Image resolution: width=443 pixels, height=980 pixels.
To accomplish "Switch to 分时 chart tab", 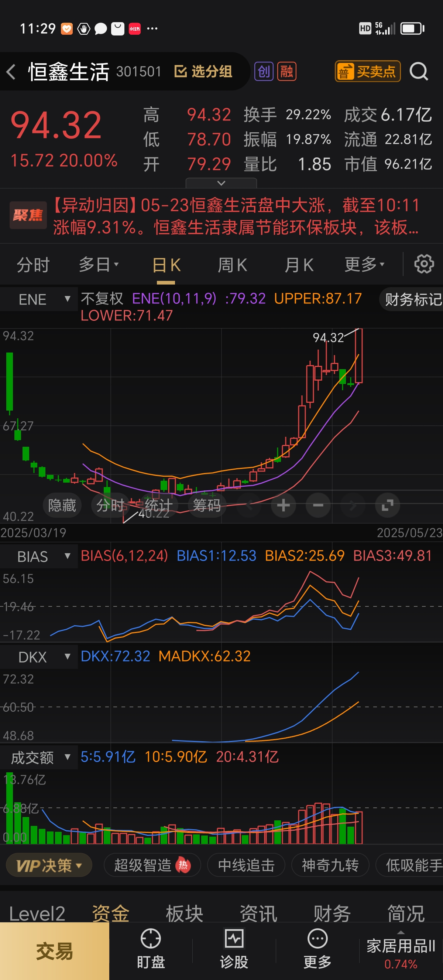I will click(33, 265).
